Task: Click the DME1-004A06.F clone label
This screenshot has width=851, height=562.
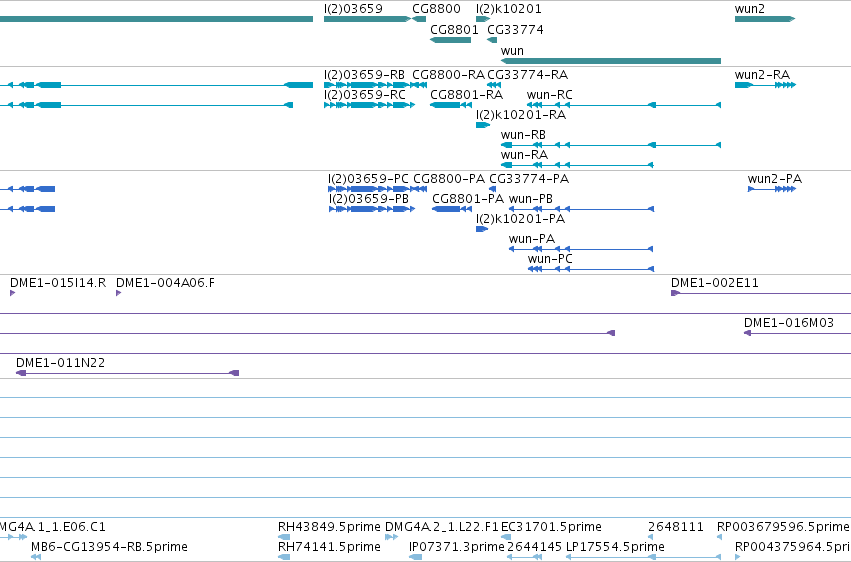Action: coord(166,283)
